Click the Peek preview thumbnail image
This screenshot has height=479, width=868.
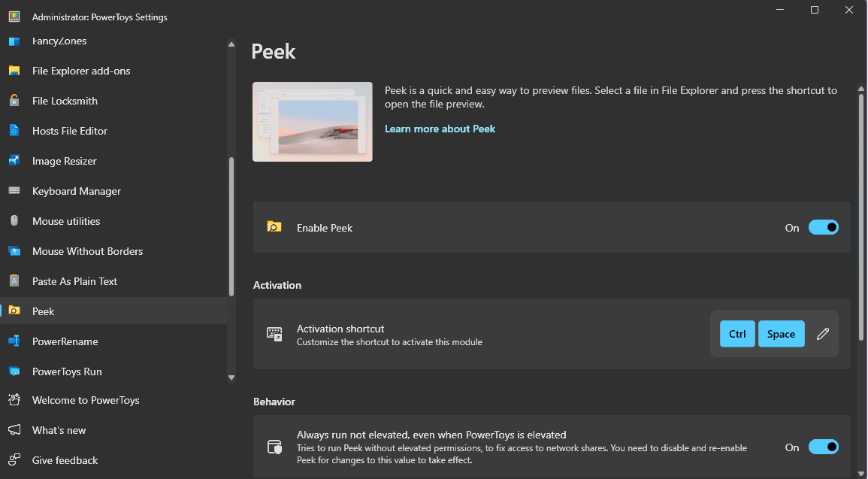tap(312, 121)
